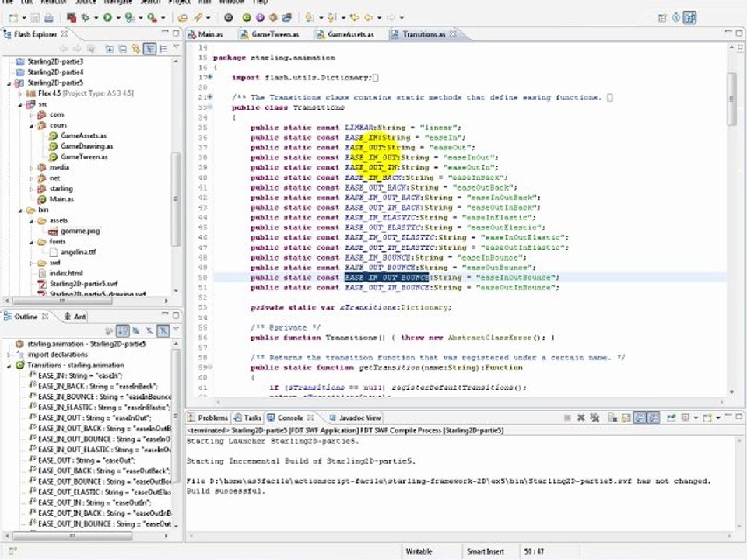Click the Open Perspective icon at top right

[x=662, y=18]
